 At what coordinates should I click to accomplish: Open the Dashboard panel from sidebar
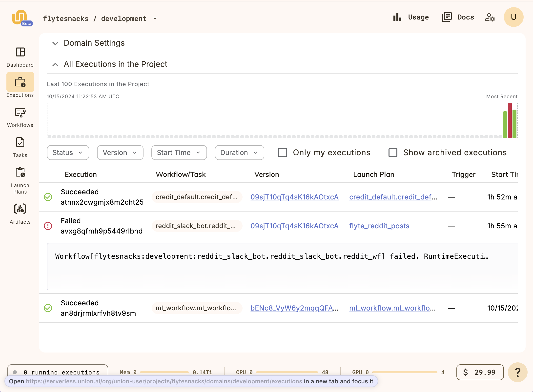point(20,56)
